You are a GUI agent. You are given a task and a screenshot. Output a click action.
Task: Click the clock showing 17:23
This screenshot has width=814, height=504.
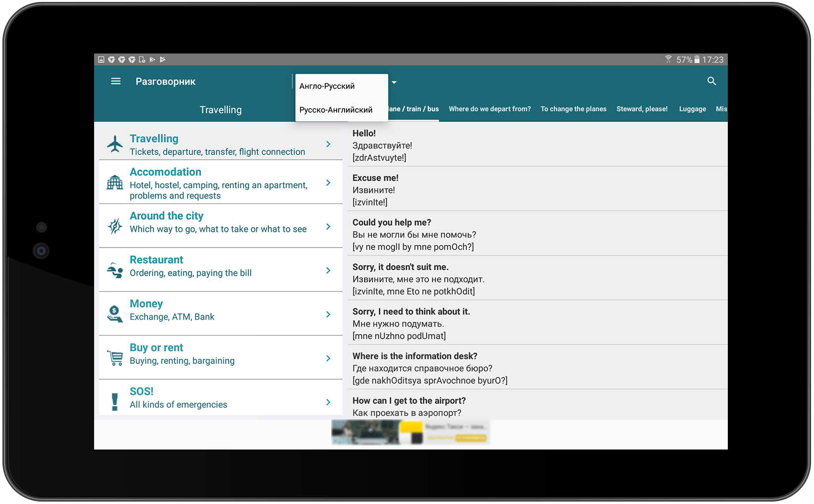tap(712, 60)
